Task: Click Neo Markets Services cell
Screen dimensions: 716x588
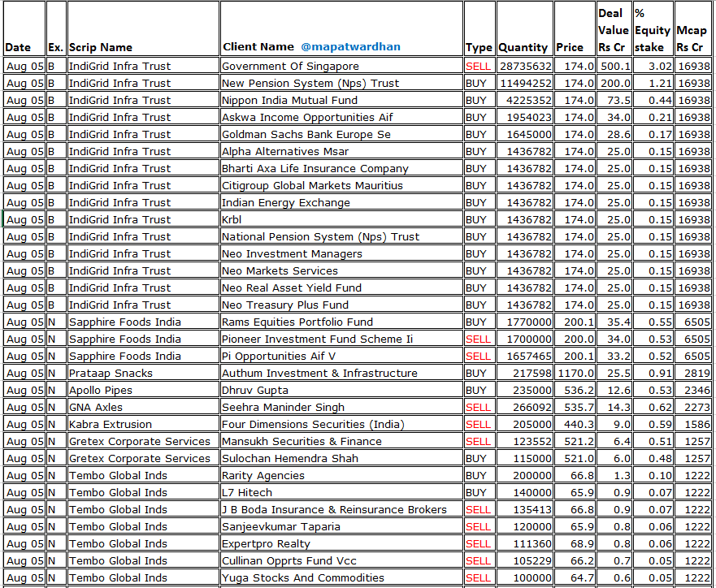Action: point(341,271)
